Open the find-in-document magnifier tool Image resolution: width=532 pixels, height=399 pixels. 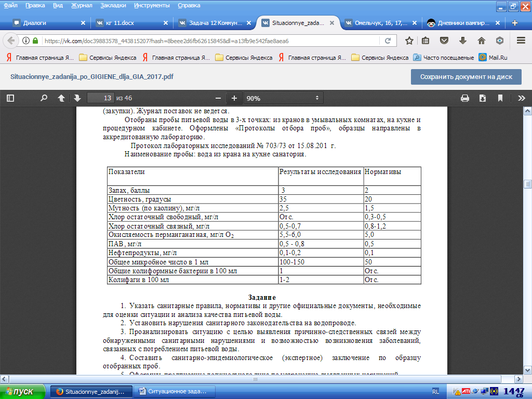tap(44, 98)
